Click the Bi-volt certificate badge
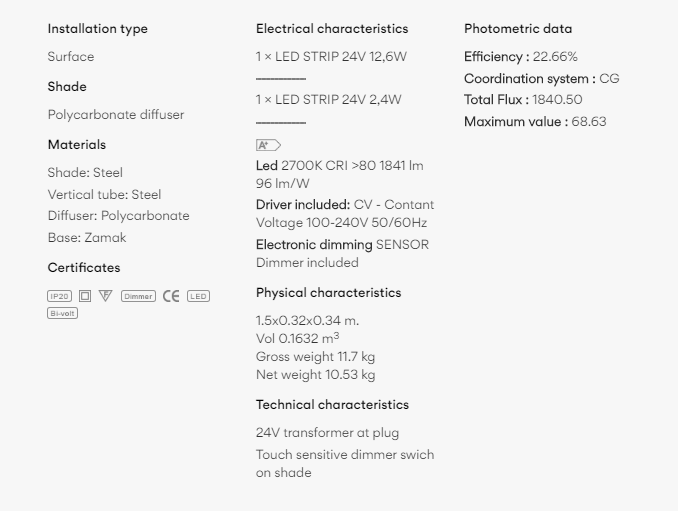This screenshot has height=511, width=678. pos(62,313)
